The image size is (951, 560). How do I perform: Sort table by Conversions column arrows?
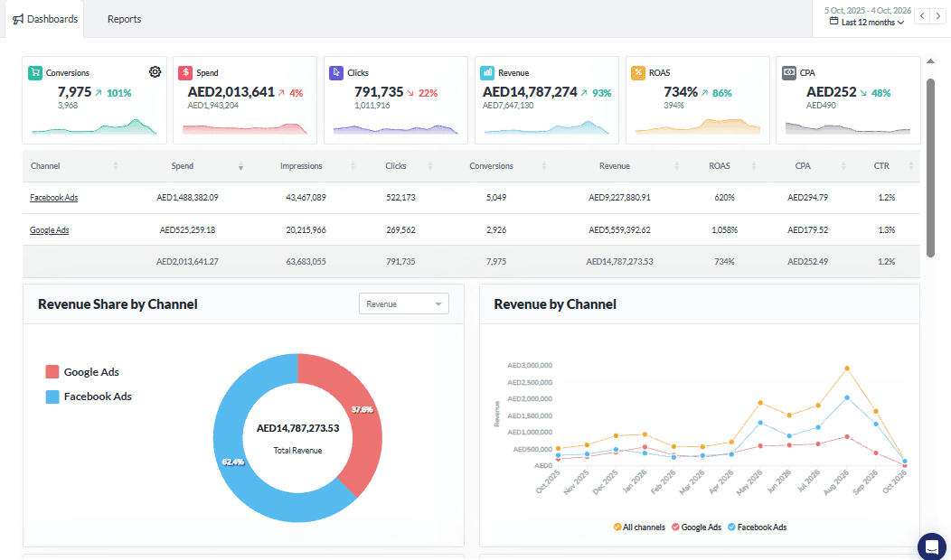pos(544,166)
